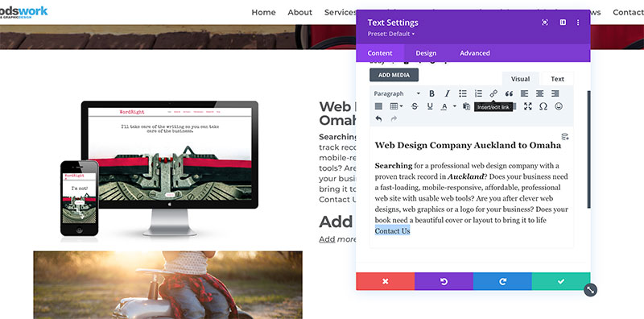Image resolution: width=644 pixels, height=319 pixels.
Task: Apply blockquote formatting
Action: point(509,93)
